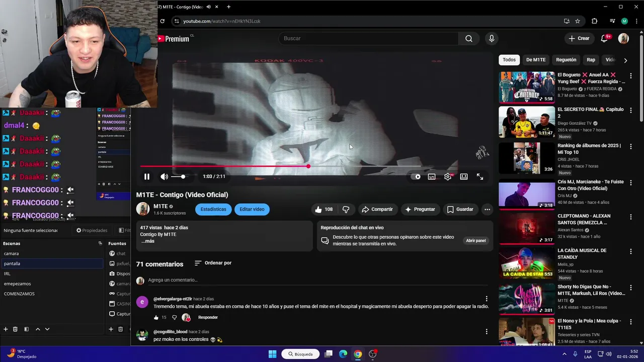The width and height of the screenshot is (644, 362).
Task: Mute the tab with the tab audio icon
Action: click(208, 7)
